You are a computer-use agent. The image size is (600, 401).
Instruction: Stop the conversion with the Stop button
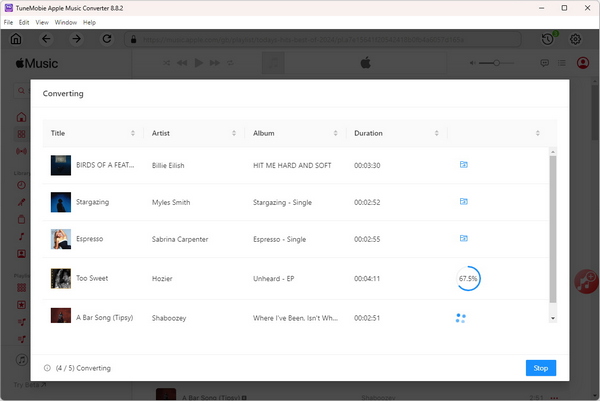tap(541, 368)
